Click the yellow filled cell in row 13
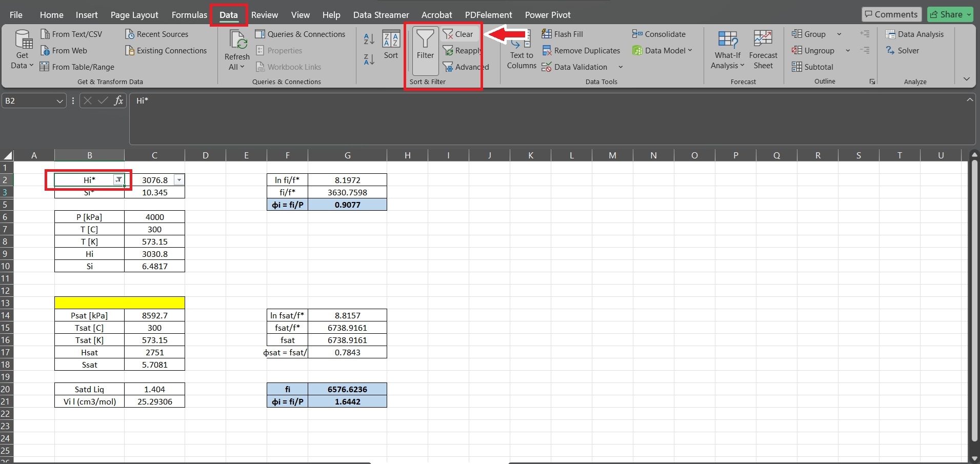This screenshot has height=464, width=980. click(119, 303)
